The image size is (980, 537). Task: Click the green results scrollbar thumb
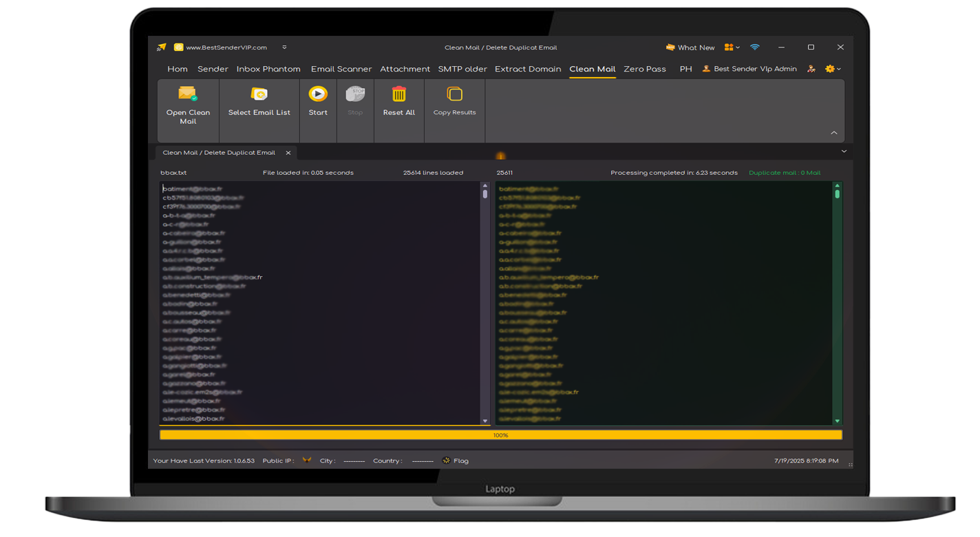click(837, 194)
